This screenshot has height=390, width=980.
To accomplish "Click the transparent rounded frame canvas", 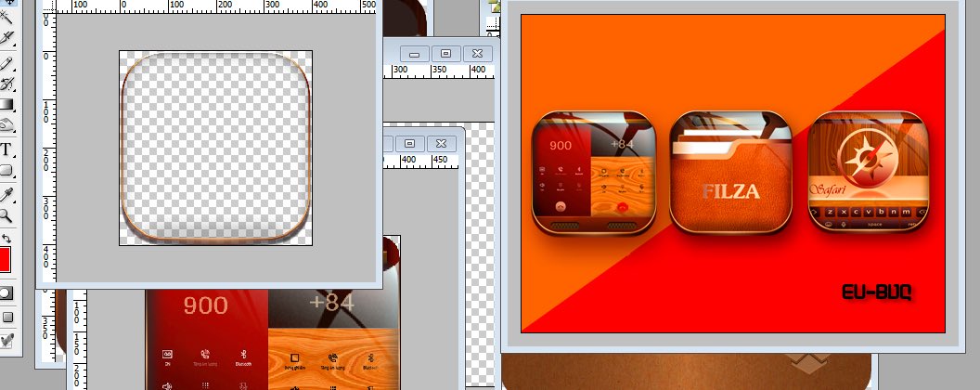I will pos(215,148).
